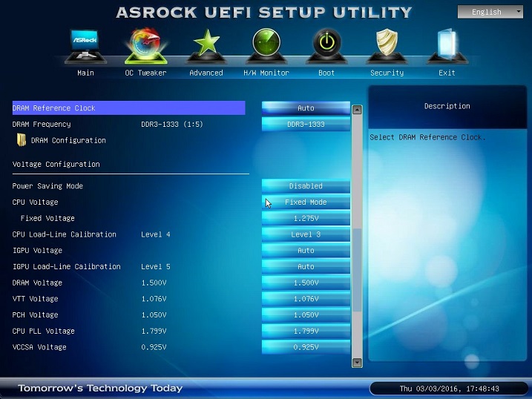Open the DRAM Configuration folder icon
This screenshot has width=532, height=399.
click(22, 139)
